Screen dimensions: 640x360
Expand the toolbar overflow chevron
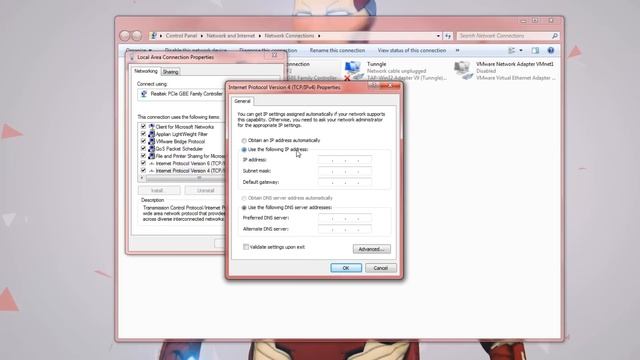tap(457, 50)
